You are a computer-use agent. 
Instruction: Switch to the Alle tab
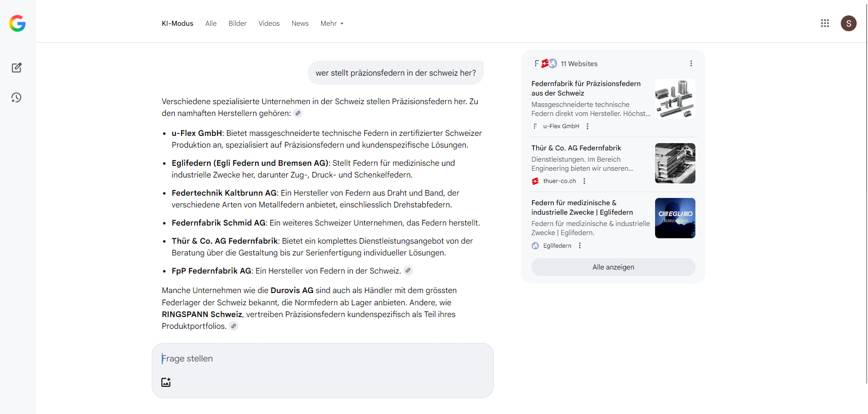211,24
